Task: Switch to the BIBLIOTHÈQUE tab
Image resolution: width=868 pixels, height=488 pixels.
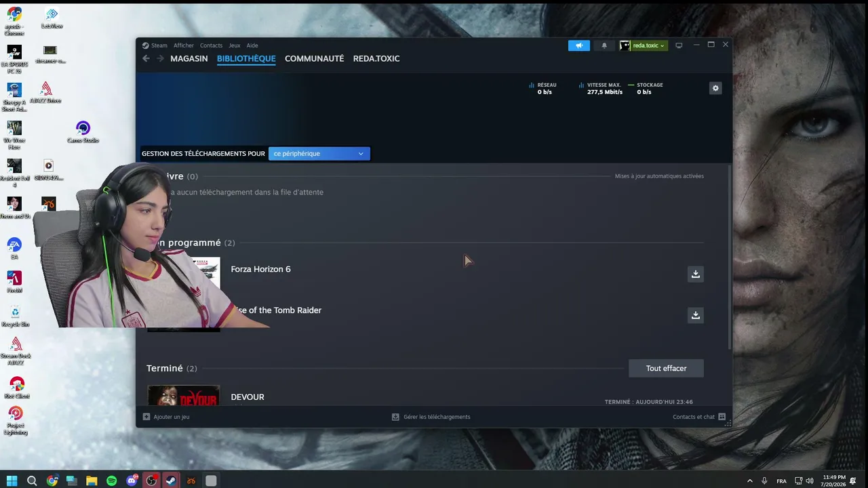Action: [x=246, y=59]
